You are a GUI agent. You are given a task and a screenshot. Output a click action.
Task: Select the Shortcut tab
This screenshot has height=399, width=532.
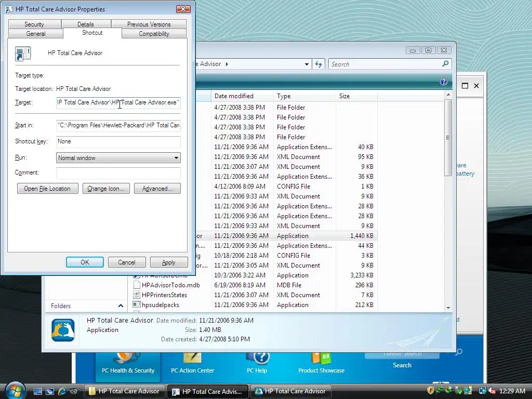92,33
